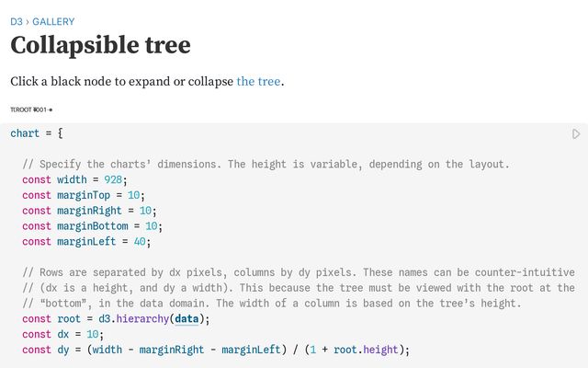588x368 pixels.
Task: Click the hierarchy method in the root line
Action: point(142,319)
